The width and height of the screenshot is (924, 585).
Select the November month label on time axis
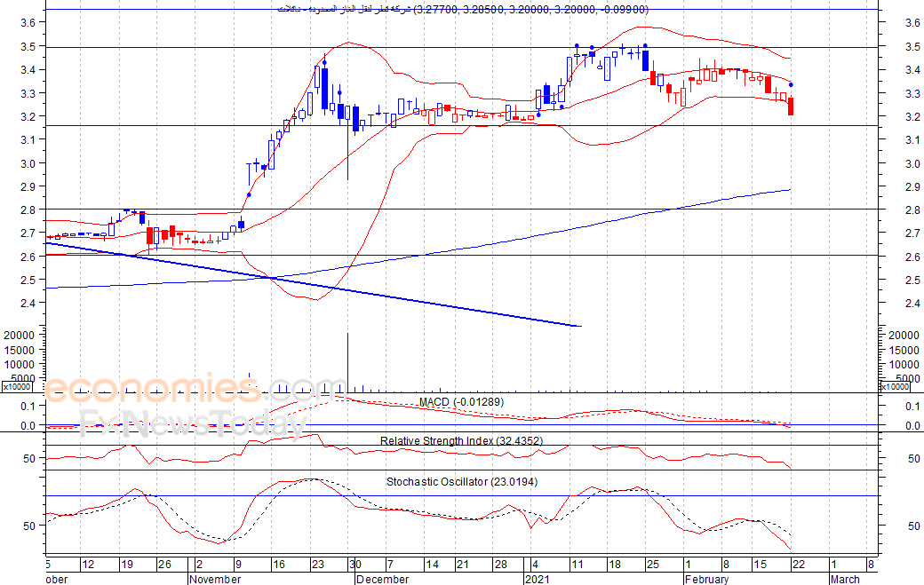point(215,579)
